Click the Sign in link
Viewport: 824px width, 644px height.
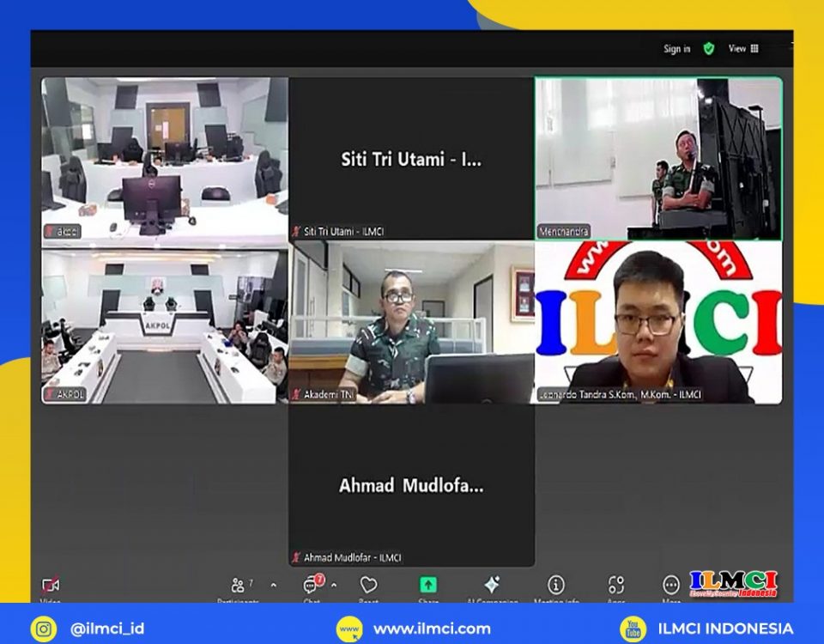[676, 49]
